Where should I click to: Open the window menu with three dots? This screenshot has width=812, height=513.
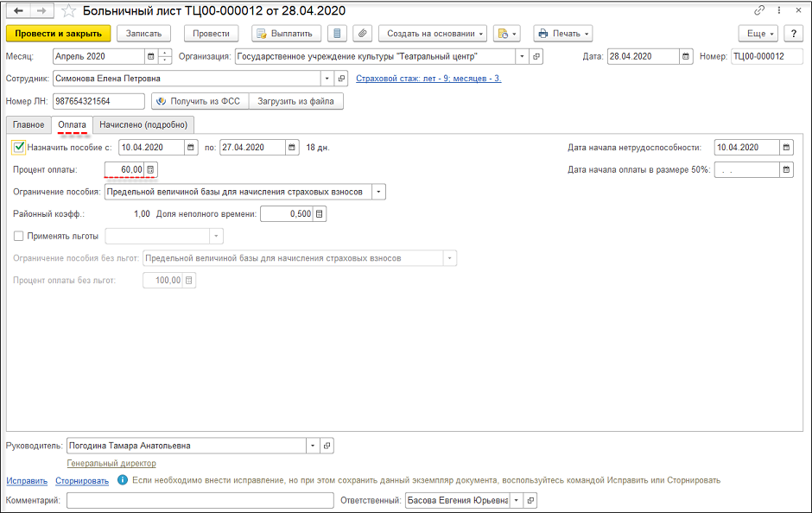point(779,10)
